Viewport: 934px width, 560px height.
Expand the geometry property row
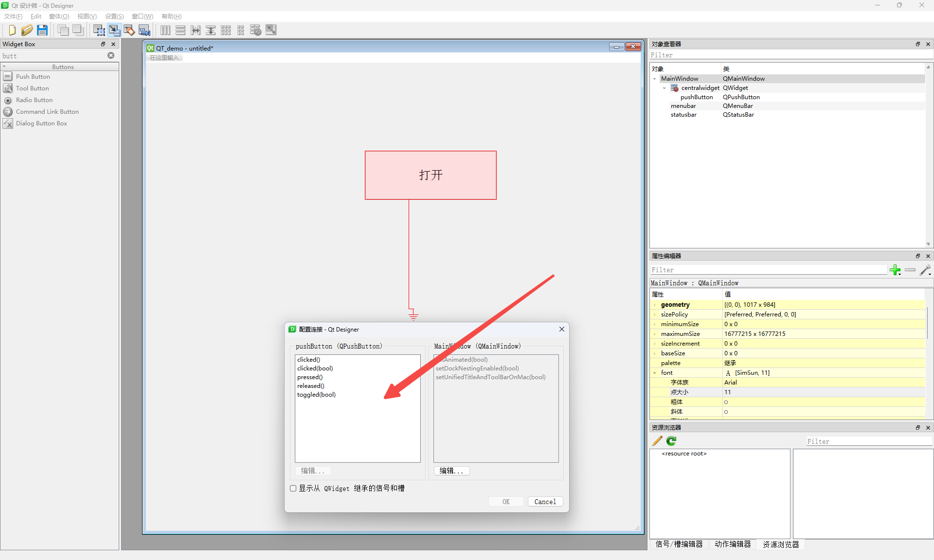(655, 305)
